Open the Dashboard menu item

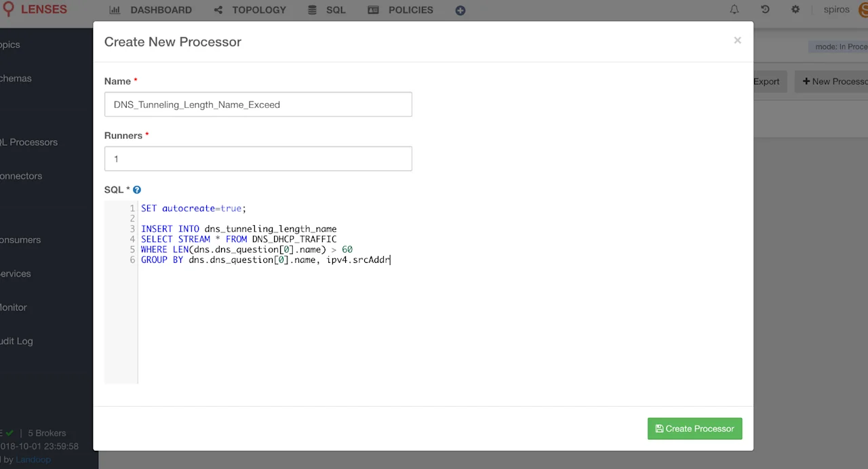151,10
